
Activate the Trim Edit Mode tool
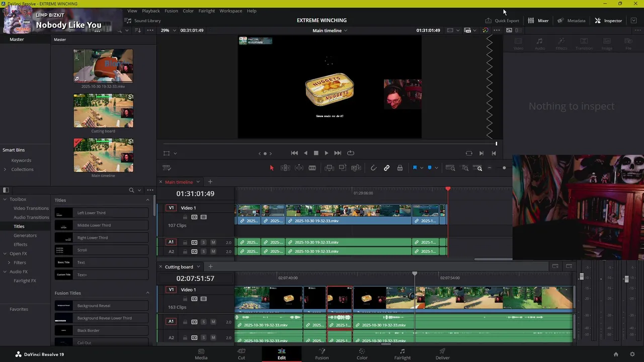[x=285, y=168]
